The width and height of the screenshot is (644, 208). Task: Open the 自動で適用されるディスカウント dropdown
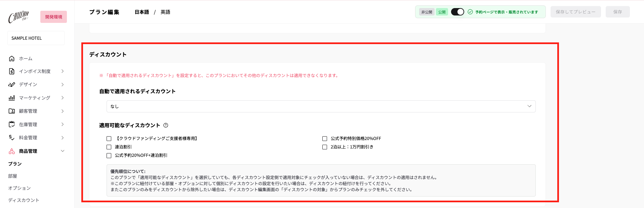pos(321,106)
